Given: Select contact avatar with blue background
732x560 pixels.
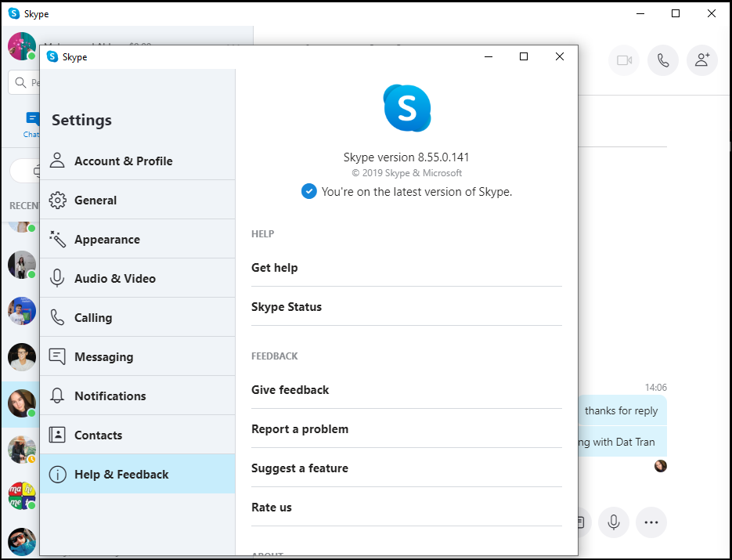Looking at the screenshot, I should (22, 311).
